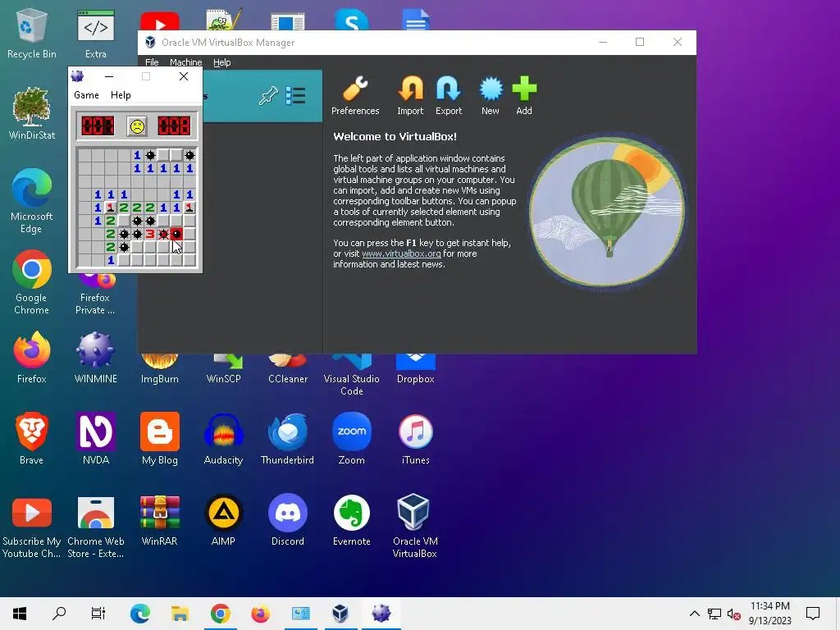Select Google Chrome desktop shortcut
The width and height of the screenshot is (840, 630).
click(32, 282)
